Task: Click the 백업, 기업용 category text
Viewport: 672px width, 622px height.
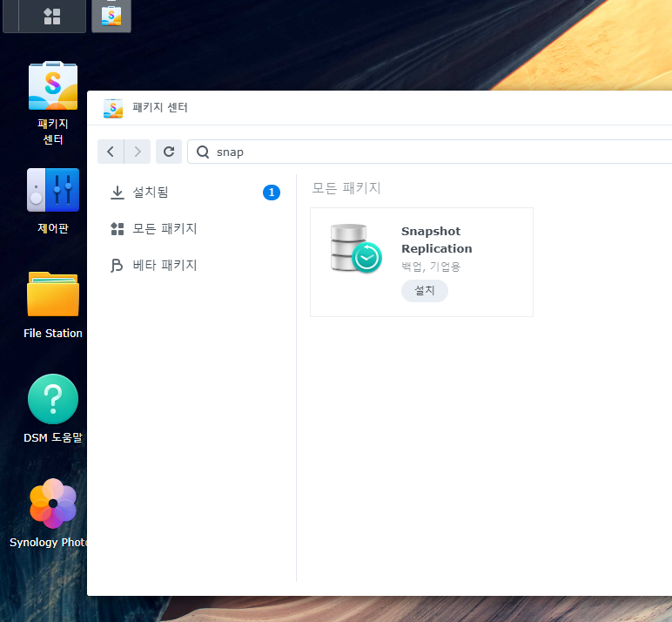Action: 431,267
